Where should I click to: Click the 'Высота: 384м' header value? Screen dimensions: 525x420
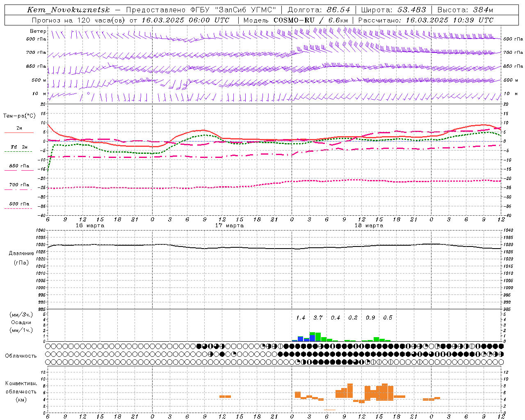[465, 10]
